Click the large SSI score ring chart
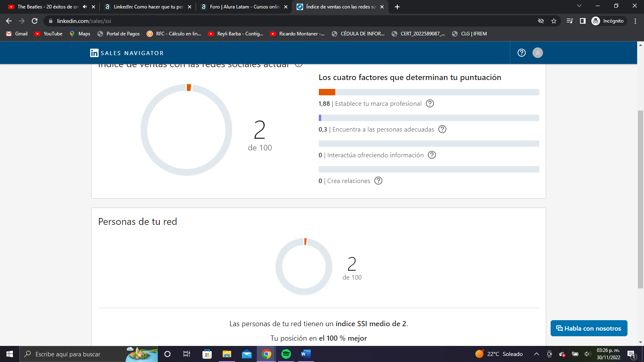Screen dimensions: 644x362 pyautogui.click(x=186, y=130)
